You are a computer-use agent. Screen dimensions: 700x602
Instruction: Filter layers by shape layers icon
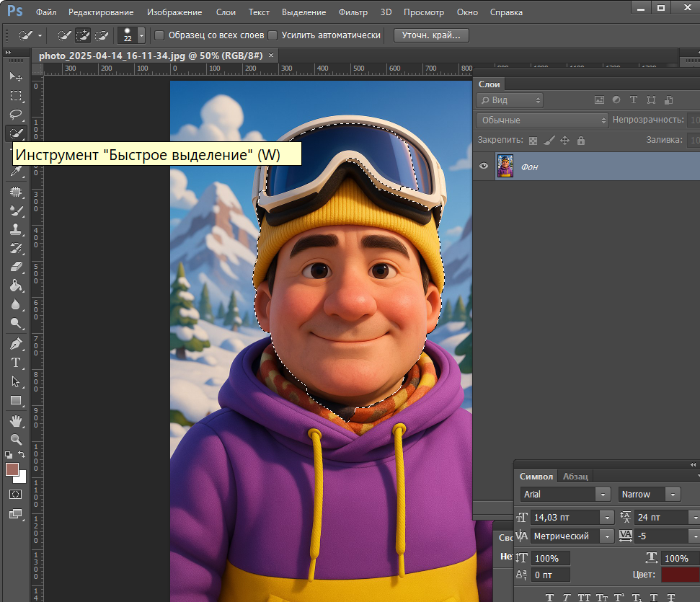(x=652, y=100)
